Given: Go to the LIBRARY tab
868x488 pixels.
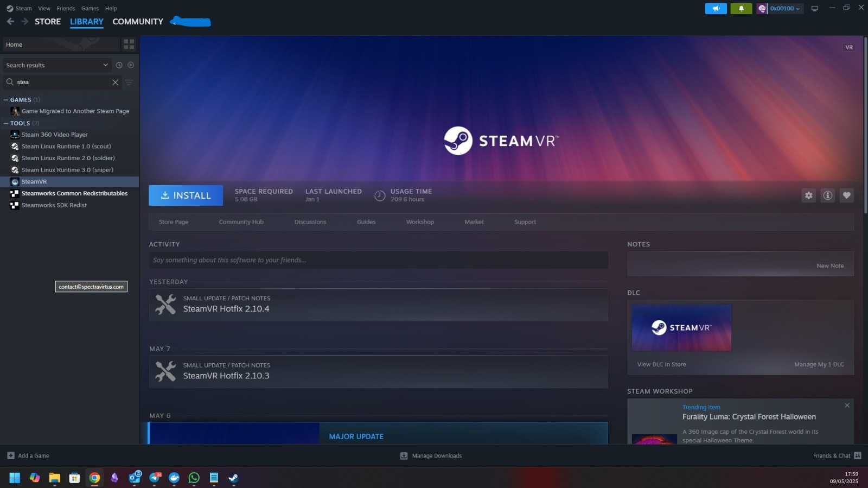Looking at the screenshot, I should click(x=86, y=22).
